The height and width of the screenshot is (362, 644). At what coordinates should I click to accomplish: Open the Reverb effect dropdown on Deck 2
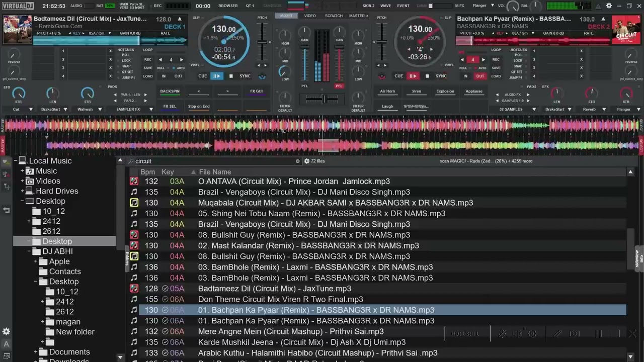tap(604, 110)
